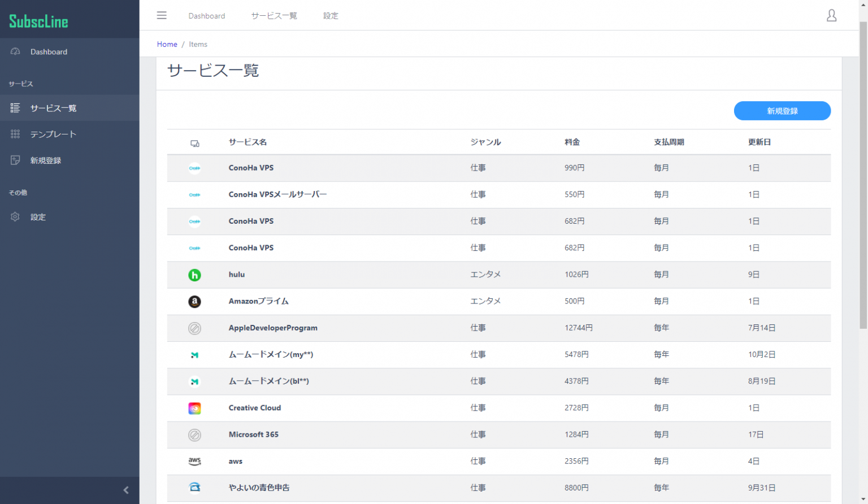Viewport: 868px width, 504px height.
Task: Click the aws logo icon
Action: [x=194, y=461]
